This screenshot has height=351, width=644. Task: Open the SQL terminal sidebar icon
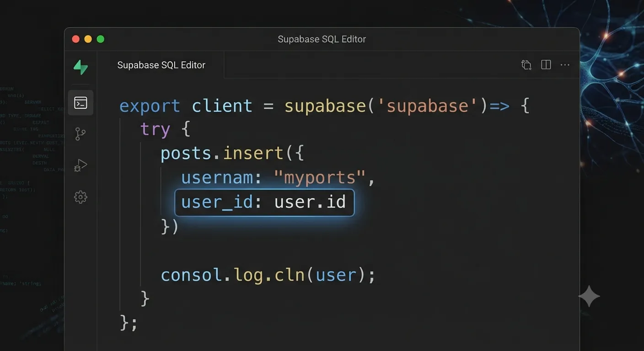point(80,103)
